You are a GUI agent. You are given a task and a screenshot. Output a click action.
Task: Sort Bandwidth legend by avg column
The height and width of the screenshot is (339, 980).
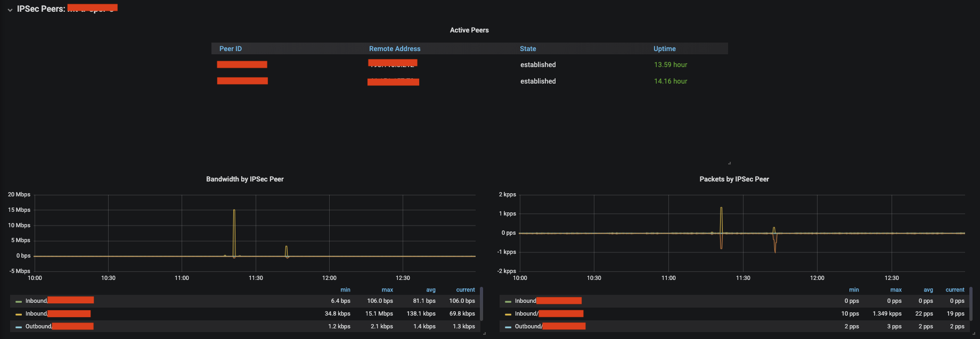431,290
